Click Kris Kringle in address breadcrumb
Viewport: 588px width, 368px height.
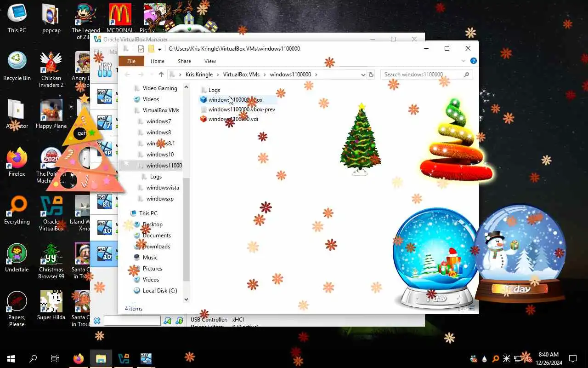click(199, 75)
